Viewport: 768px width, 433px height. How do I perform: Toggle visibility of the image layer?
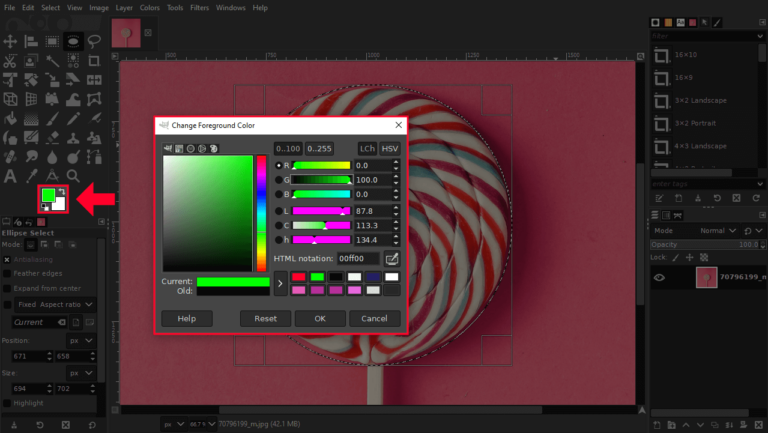pos(659,278)
